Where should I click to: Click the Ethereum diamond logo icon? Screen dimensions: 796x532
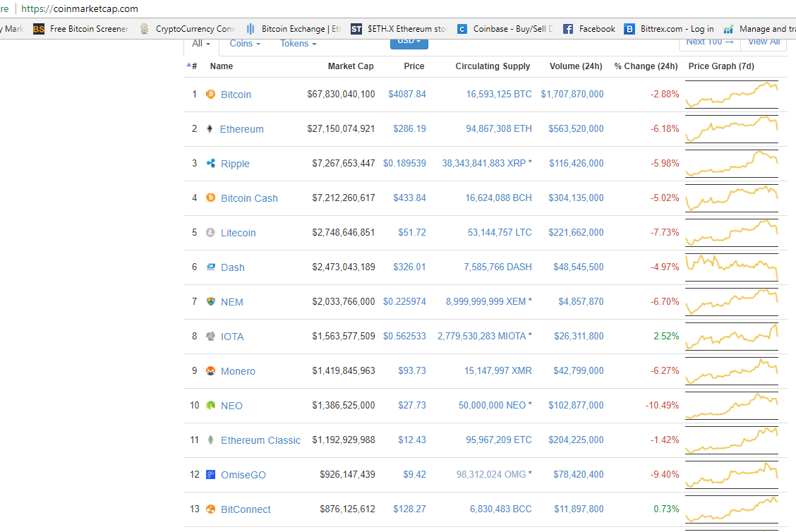pyautogui.click(x=210, y=128)
